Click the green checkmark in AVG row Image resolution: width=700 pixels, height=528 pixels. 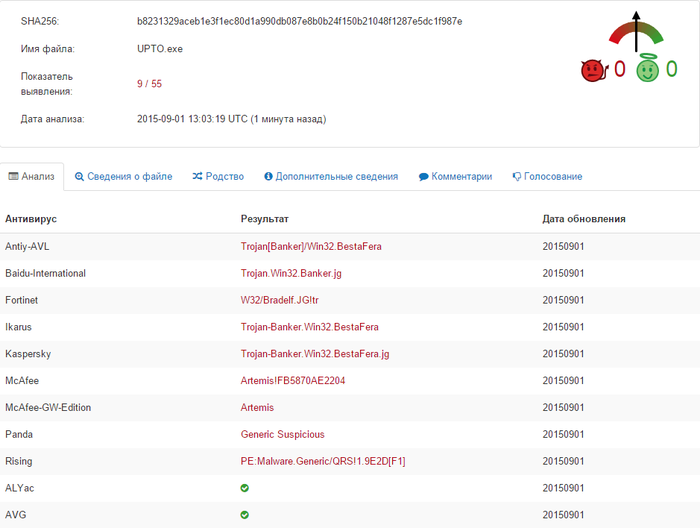[245, 515]
